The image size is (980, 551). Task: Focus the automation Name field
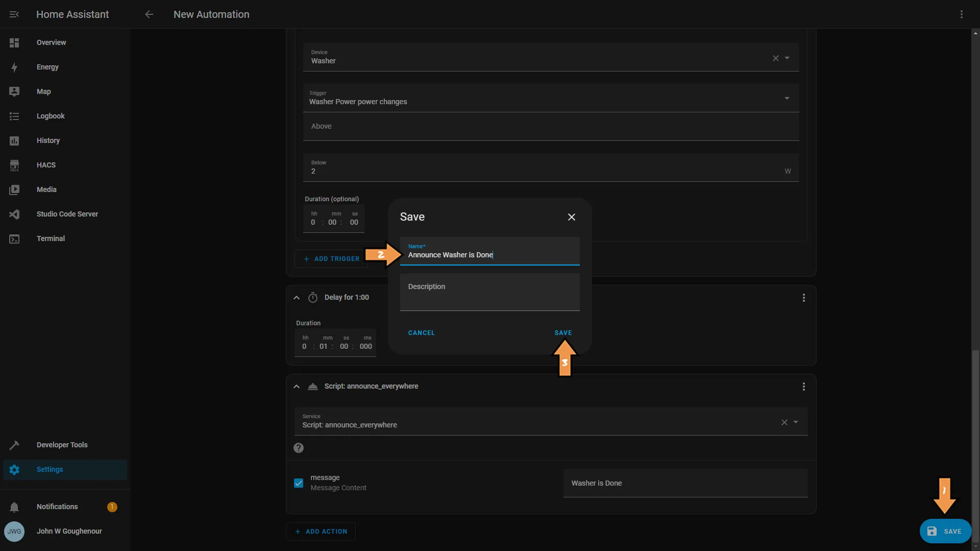(x=490, y=251)
